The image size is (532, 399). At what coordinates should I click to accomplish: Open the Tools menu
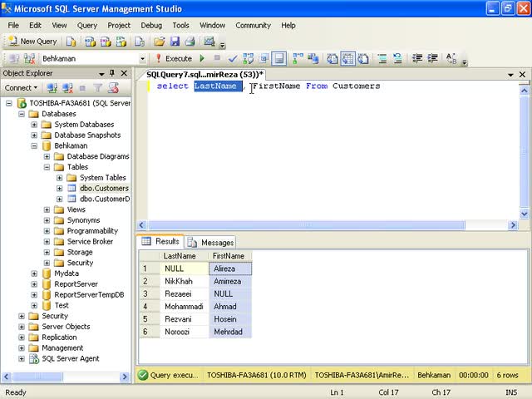point(180,26)
